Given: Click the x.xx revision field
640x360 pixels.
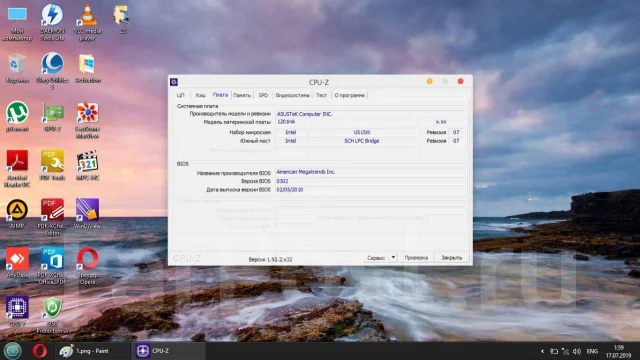Looking at the screenshot, I should (x=441, y=122).
